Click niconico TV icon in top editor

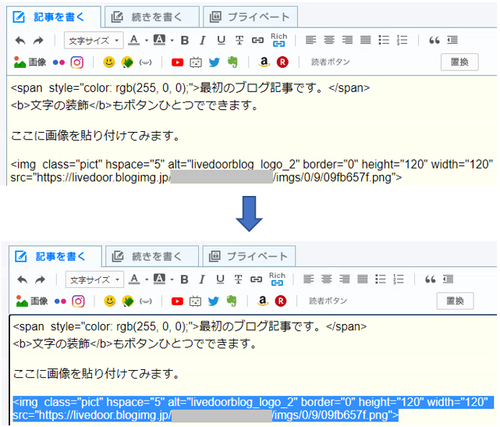196,62
